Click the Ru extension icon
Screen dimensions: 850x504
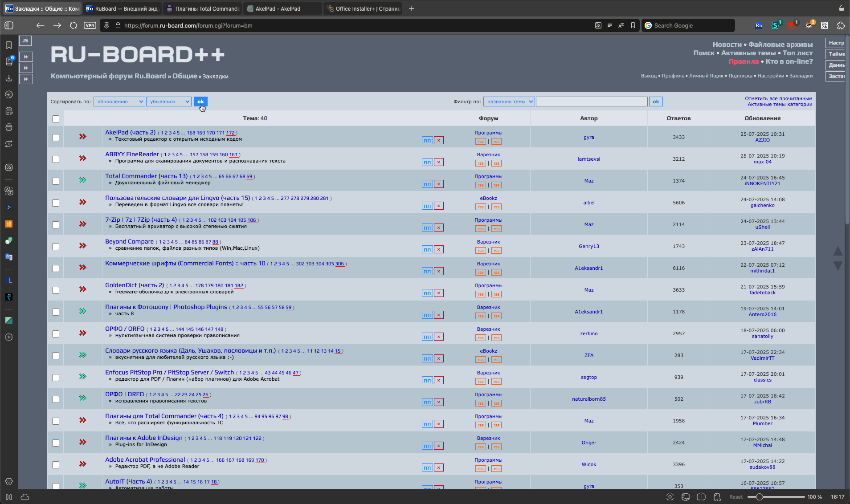pos(759,25)
